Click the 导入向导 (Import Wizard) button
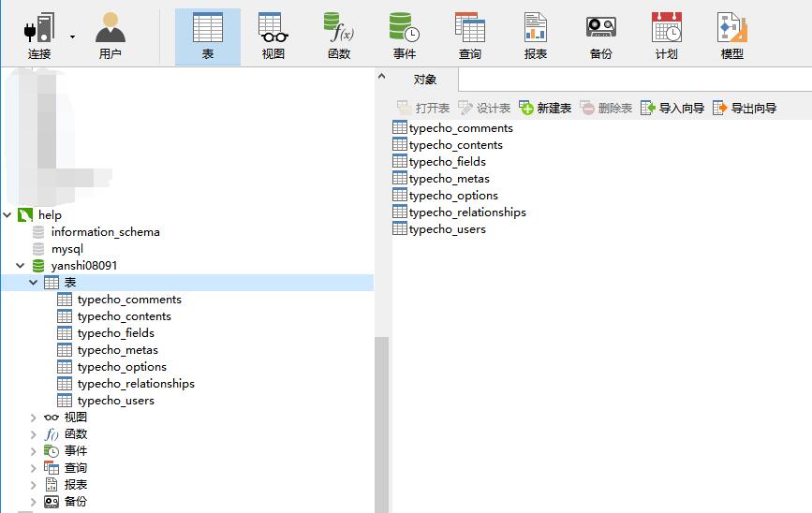This screenshot has width=812, height=513. coord(672,109)
